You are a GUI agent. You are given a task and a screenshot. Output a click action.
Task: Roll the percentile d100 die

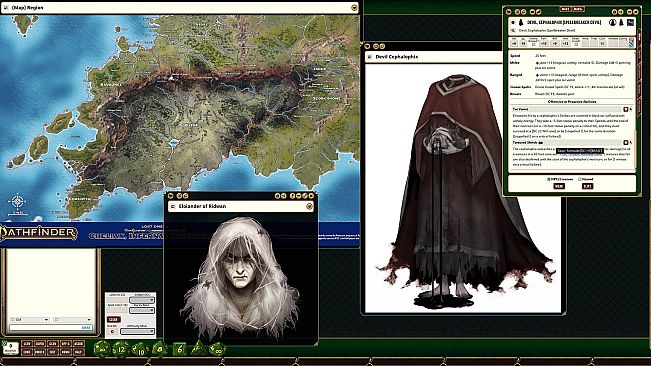(217, 349)
